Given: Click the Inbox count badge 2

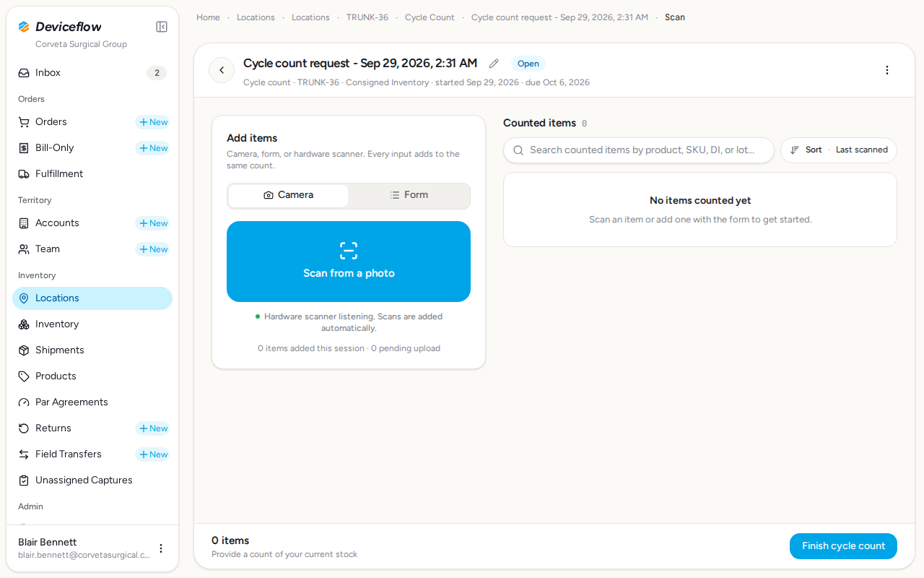Looking at the screenshot, I should 157,73.
